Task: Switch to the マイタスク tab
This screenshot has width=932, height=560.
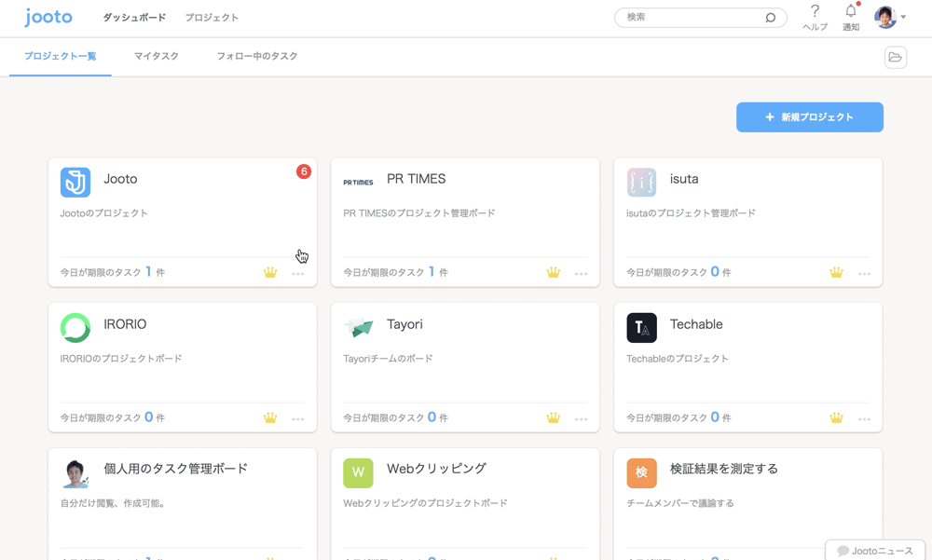Action: tap(156, 57)
